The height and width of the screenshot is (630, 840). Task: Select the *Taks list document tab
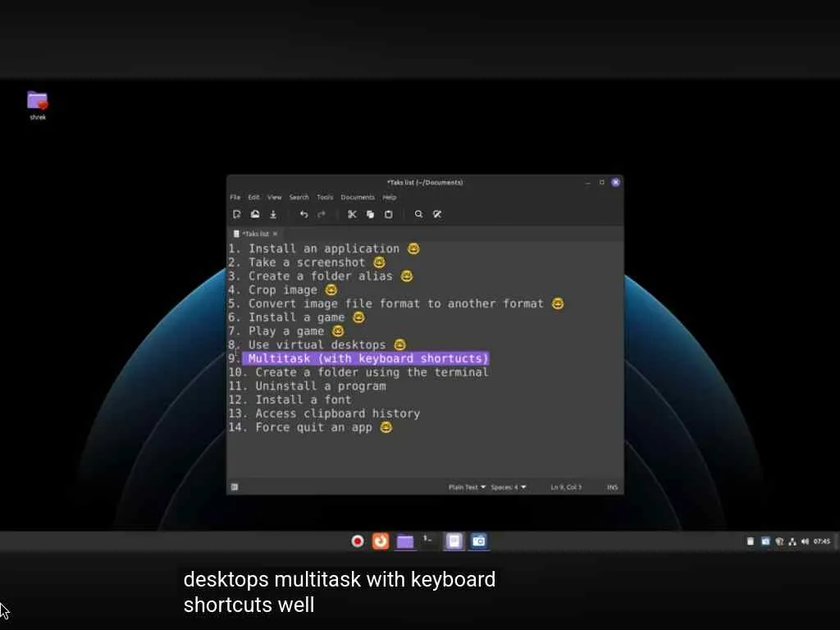(256, 234)
